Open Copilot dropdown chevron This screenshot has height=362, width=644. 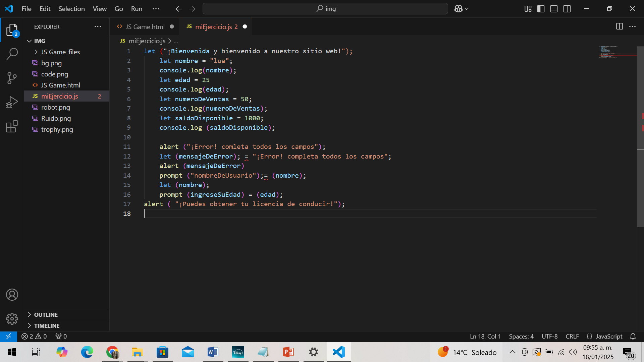[467, 9]
